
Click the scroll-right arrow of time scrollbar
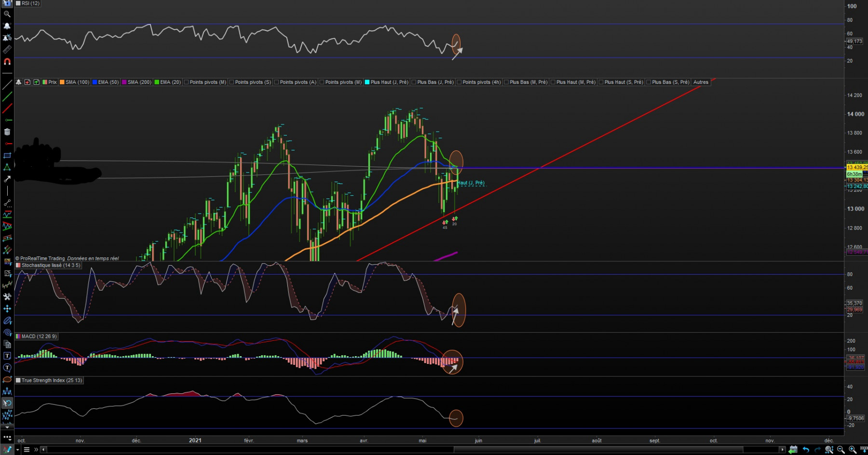(x=782, y=450)
